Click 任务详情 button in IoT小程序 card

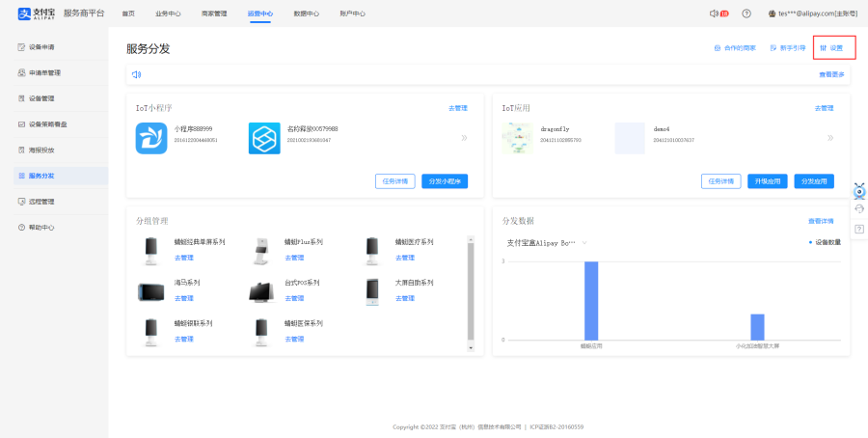click(395, 181)
